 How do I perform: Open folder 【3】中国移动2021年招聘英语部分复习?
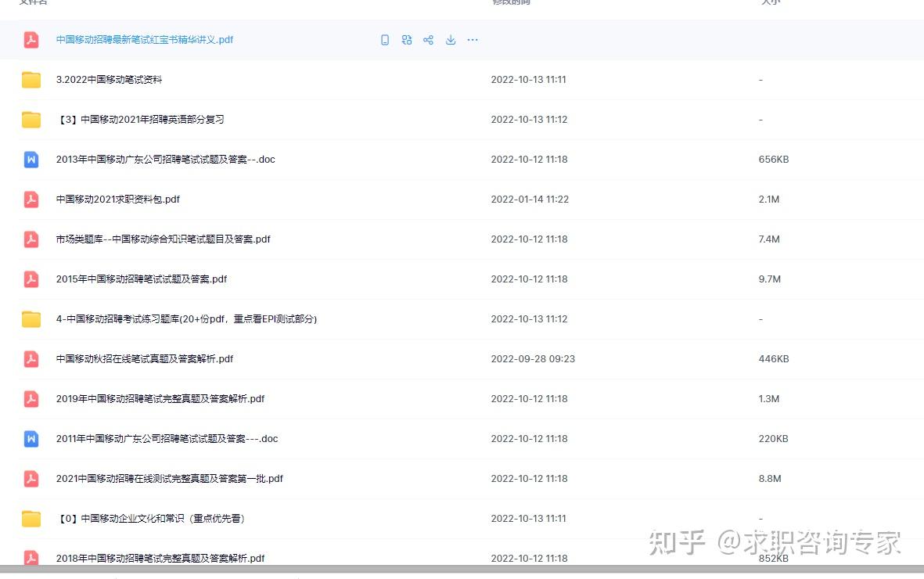click(140, 120)
